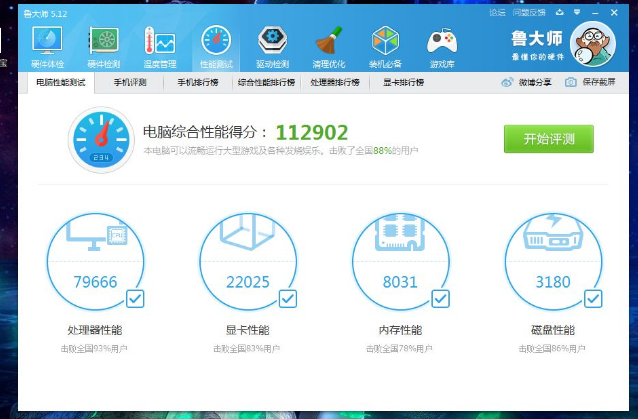The width and height of the screenshot is (638, 419).
Task: Uncheck the 内存性能 test checkbox
Action: 440,299
